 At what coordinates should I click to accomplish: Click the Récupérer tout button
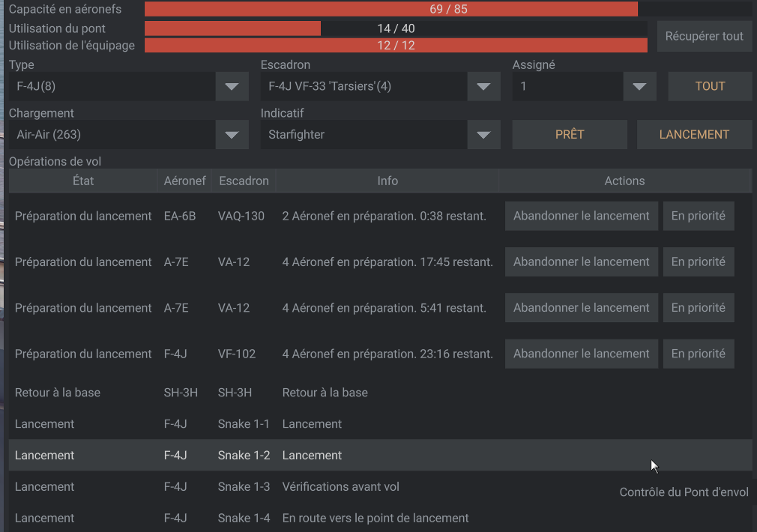pos(704,36)
